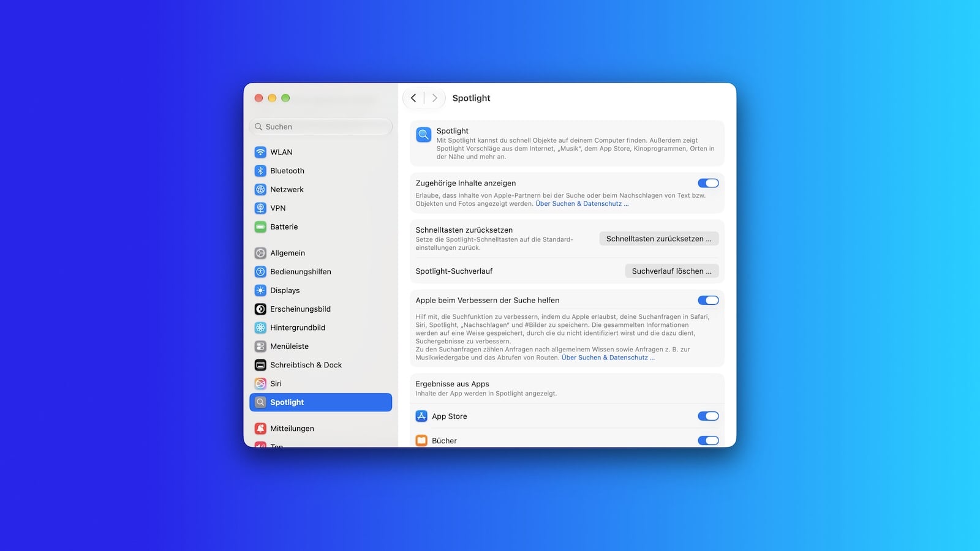Screen dimensions: 980x551
Task: Click Schnelltasten zurücksetzen … button
Action: tap(659, 239)
